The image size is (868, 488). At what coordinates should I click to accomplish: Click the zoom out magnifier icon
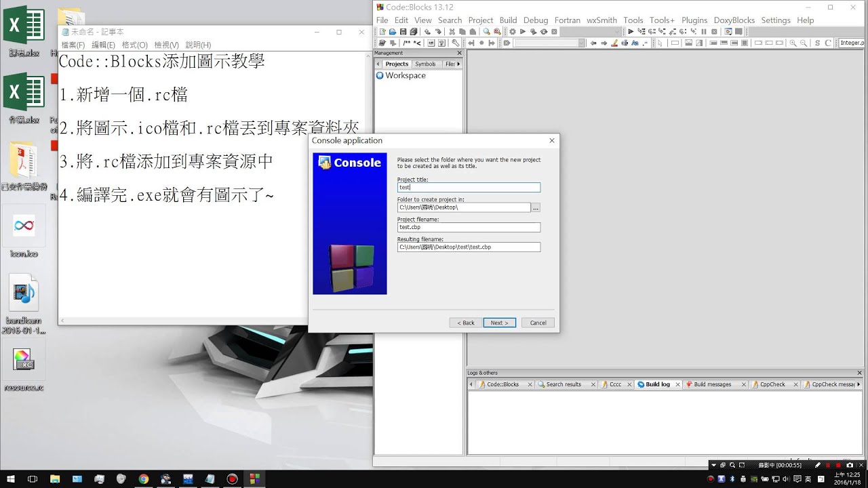(804, 43)
